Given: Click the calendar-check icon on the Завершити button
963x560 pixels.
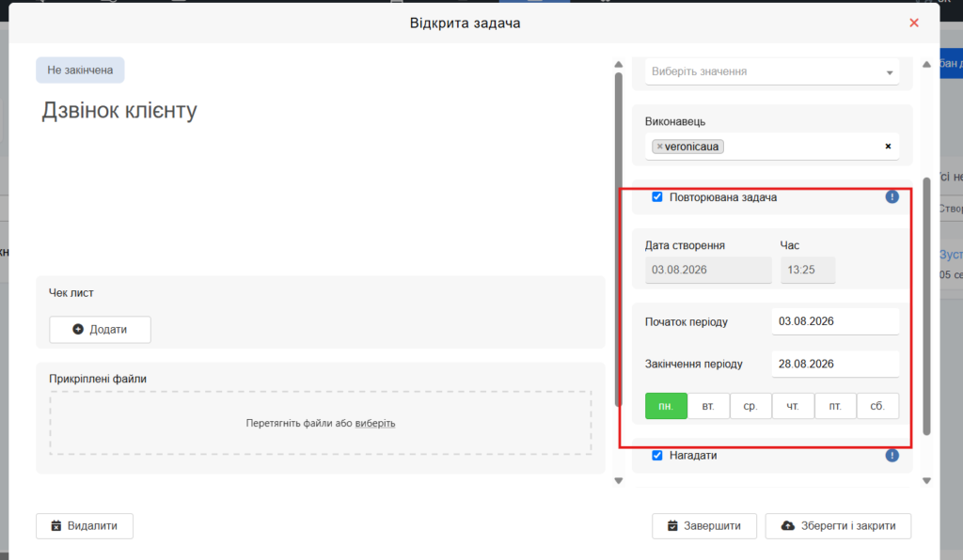Looking at the screenshot, I should (x=672, y=525).
